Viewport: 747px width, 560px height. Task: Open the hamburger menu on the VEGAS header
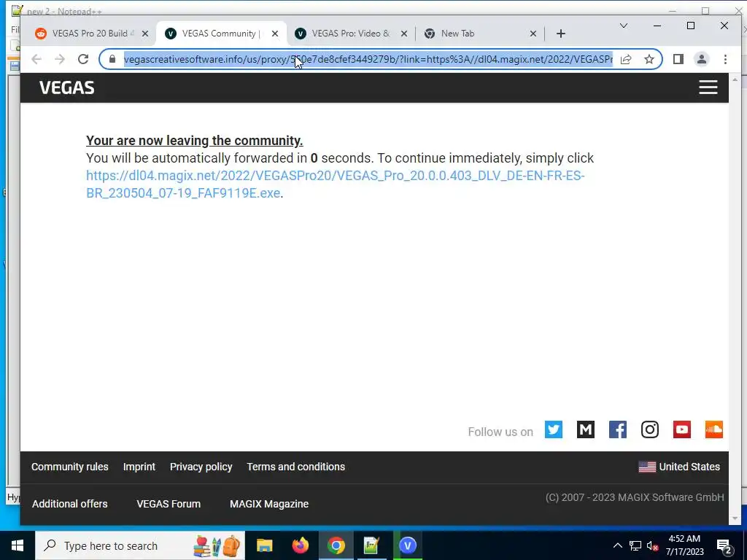coord(708,87)
